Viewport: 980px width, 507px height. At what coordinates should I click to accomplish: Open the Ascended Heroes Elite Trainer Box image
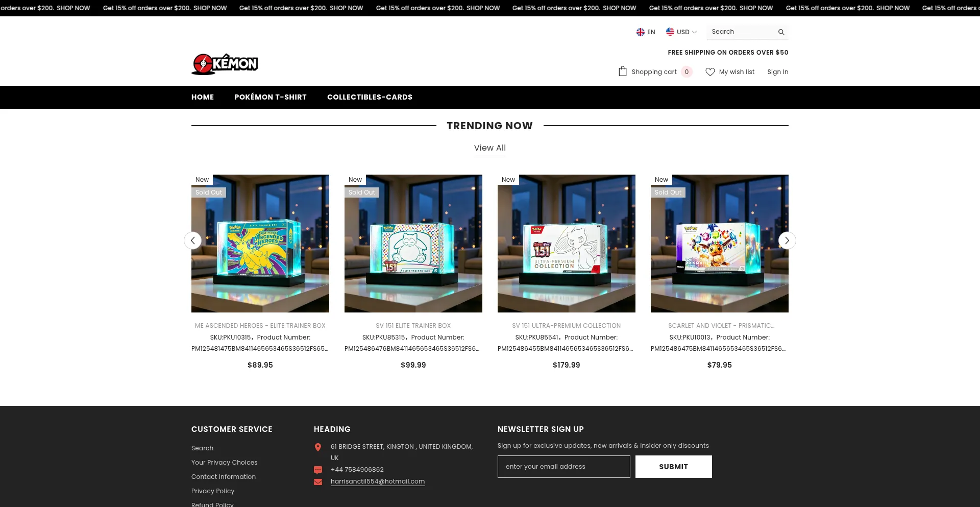[x=260, y=244]
